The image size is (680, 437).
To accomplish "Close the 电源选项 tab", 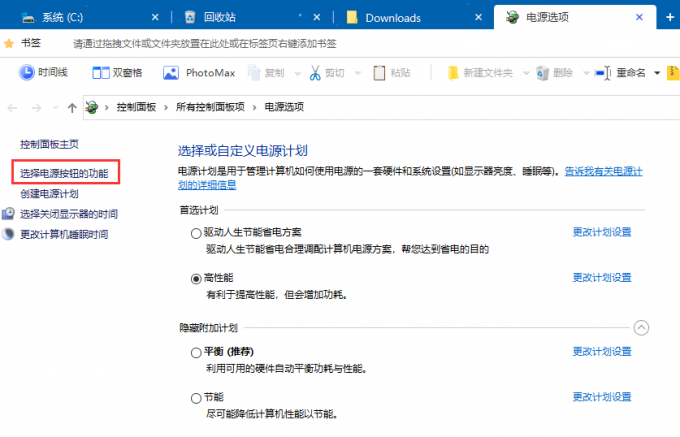I will click(x=639, y=17).
